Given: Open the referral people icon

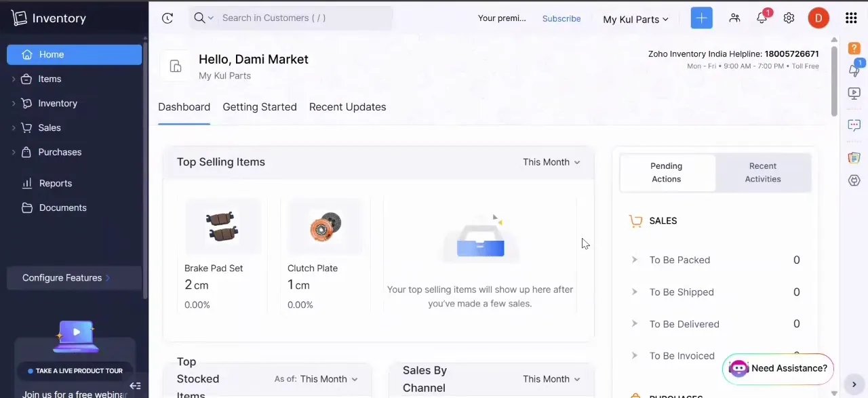Looking at the screenshot, I should pyautogui.click(x=734, y=18).
